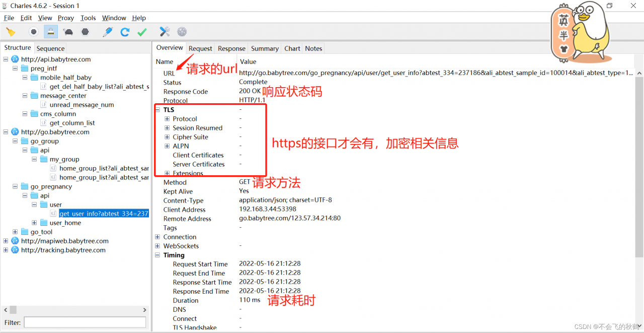
Task: Open the Tools menu
Action: tap(88, 18)
